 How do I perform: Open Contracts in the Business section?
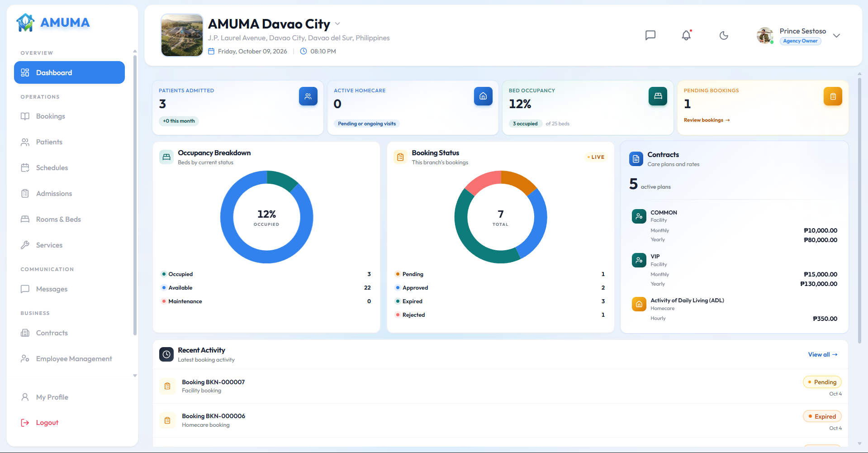69,333
